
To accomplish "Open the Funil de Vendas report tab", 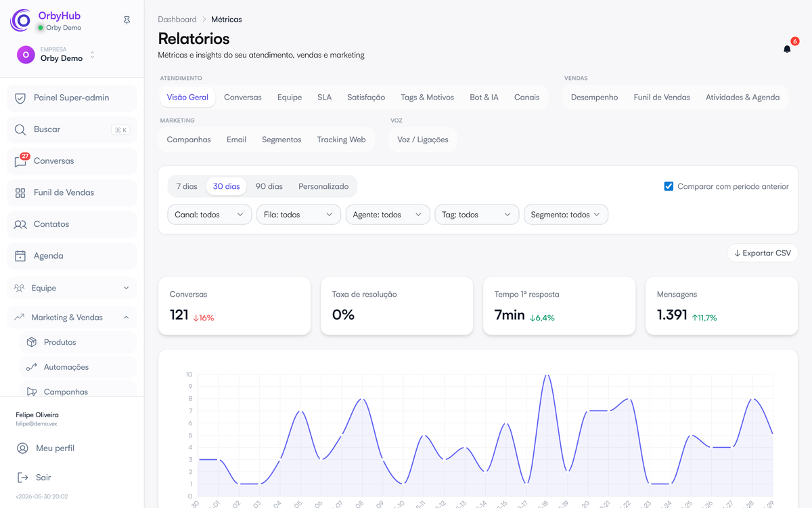I will (662, 98).
